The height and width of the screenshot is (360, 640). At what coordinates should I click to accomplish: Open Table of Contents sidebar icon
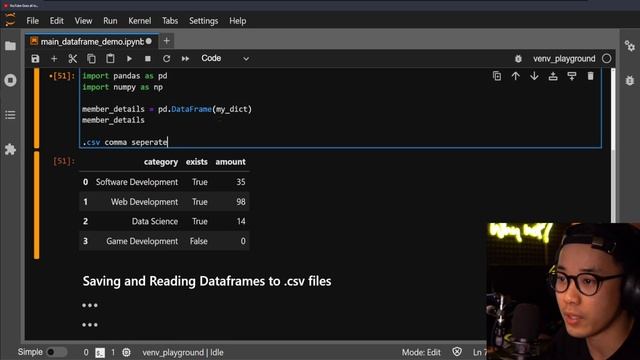[10, 115]
